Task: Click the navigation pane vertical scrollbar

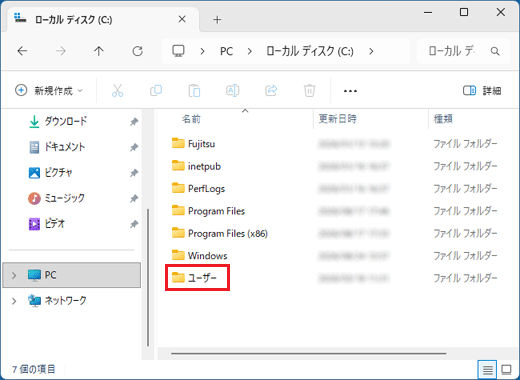Action: click(x=148, y=277)
